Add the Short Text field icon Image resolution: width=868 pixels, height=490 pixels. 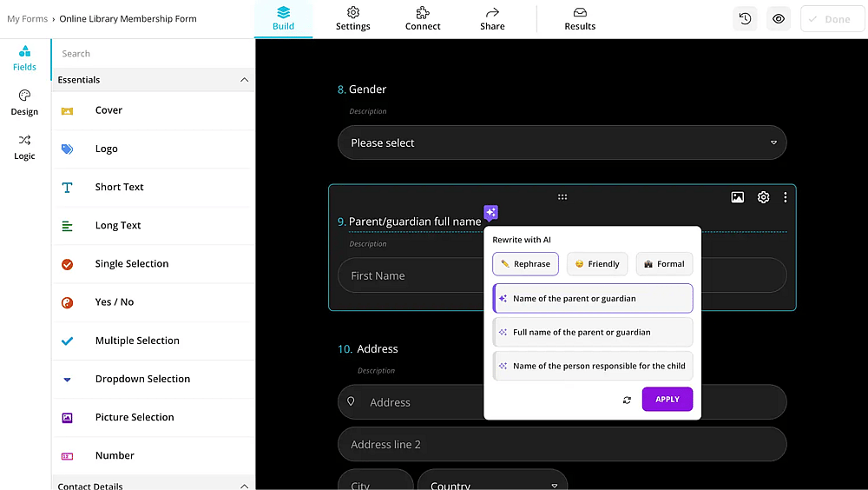point(67,188)
